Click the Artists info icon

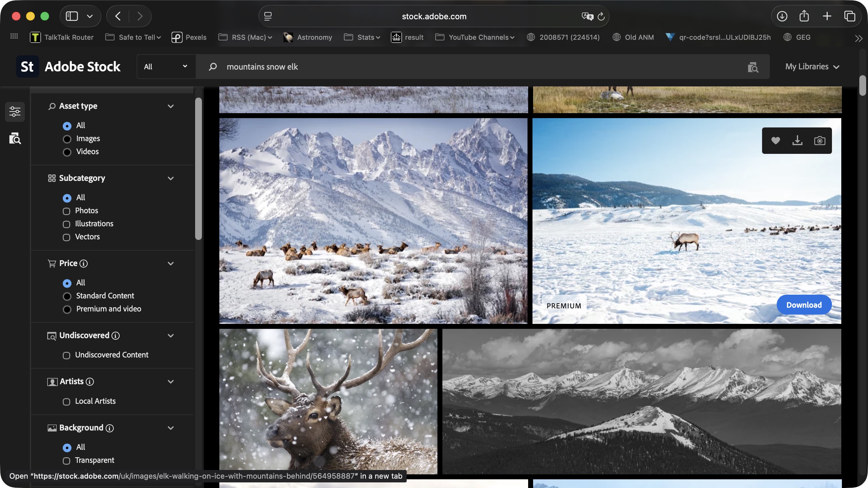point(90,381)
